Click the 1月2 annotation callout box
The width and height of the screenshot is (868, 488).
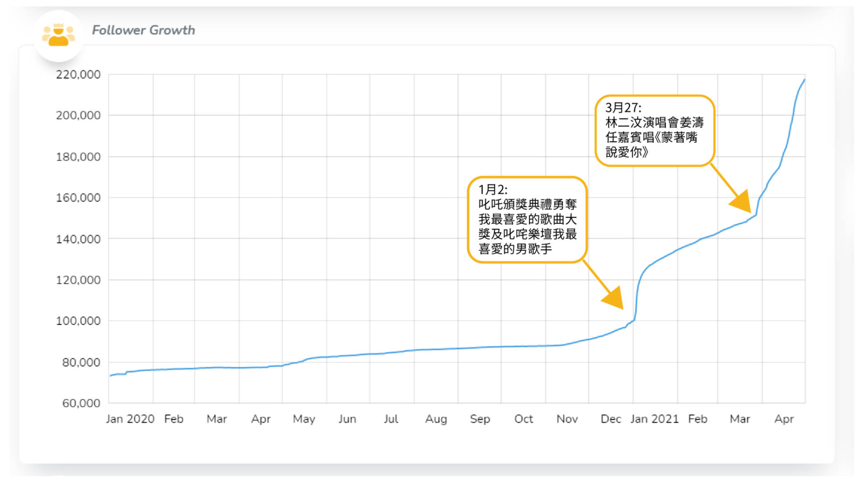[x=527, y=220]
